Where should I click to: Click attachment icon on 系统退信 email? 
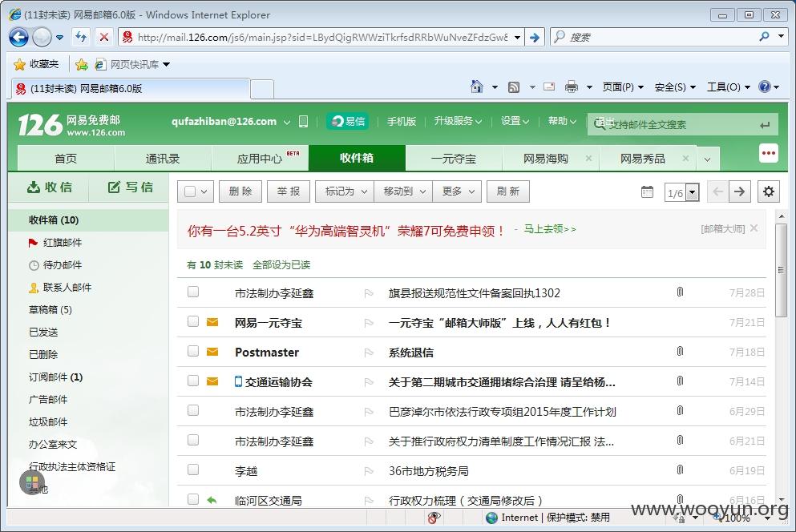pyautogui.click(x=680, y=351)
